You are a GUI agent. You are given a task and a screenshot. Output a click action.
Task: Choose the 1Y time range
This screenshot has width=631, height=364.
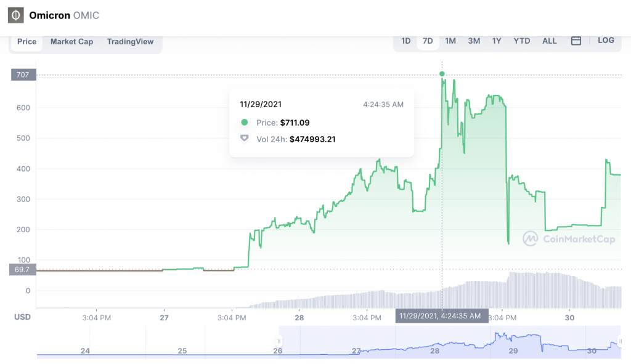[497, 41]
